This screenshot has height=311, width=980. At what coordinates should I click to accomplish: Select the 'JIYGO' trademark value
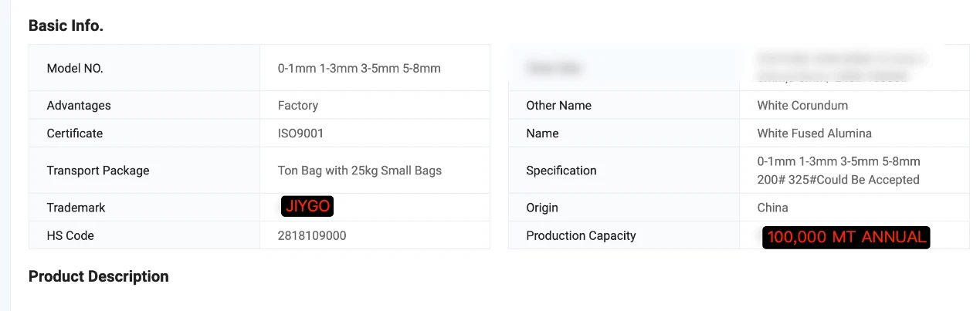(307, 206)
